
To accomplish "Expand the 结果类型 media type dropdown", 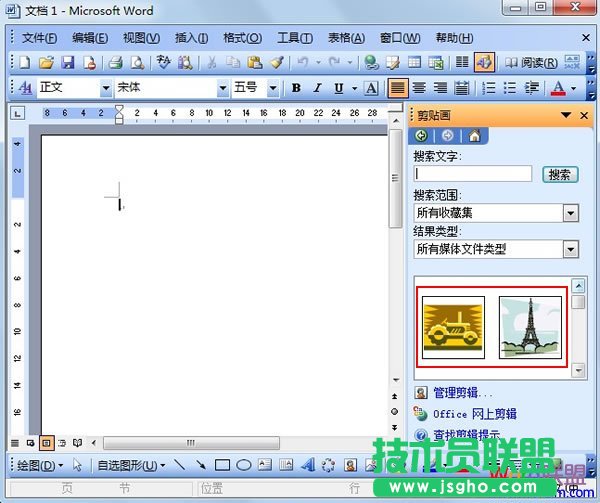I will point(570,249).
